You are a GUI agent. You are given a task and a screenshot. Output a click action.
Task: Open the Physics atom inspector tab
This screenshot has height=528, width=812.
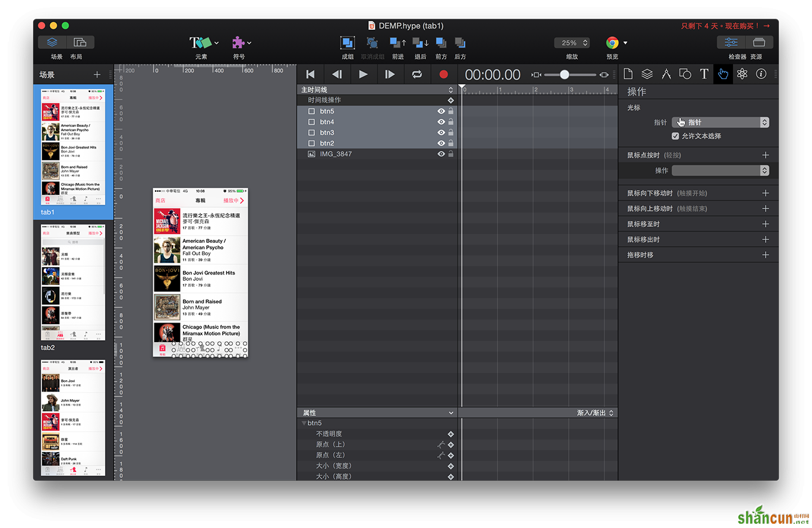click(742, 74)
